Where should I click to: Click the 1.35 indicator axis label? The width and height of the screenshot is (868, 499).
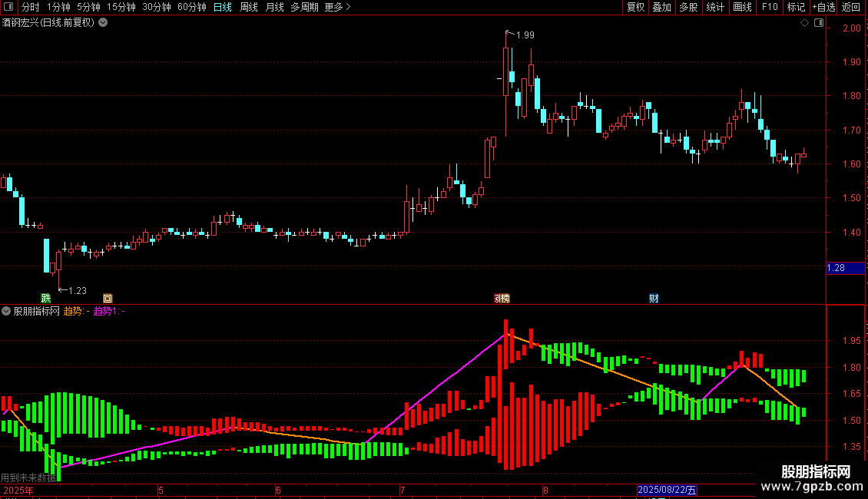click(x=851, y=447)
